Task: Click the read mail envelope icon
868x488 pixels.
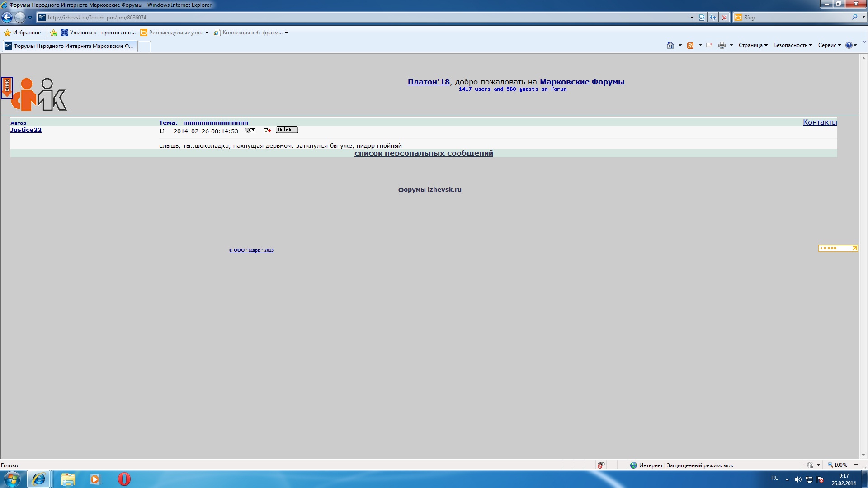Action: coord(709,45)
